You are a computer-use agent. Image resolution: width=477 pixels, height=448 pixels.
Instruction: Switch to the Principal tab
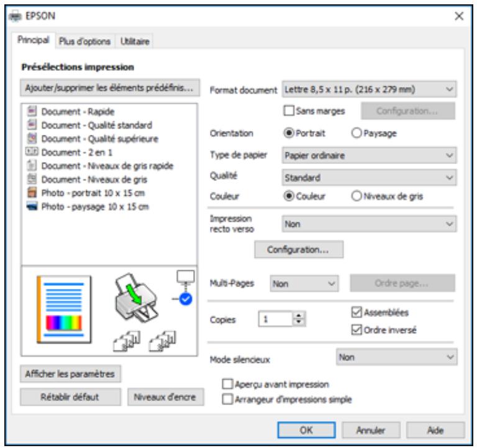[x=33, y=40]
